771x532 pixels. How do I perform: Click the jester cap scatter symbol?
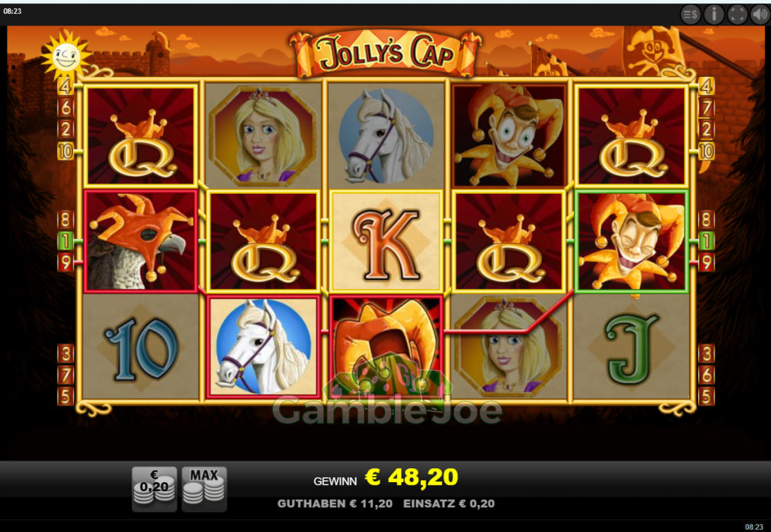pos(386,346)
